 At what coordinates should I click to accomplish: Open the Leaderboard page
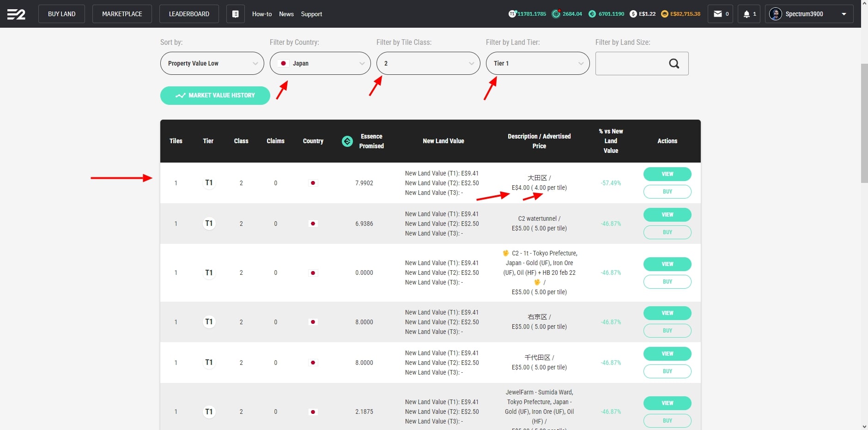coord(189,14)
